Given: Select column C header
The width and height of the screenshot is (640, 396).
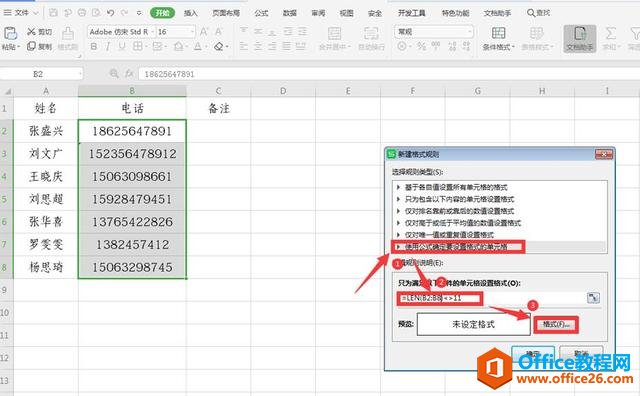Looking at the screenshot, I should pos(218,91).
